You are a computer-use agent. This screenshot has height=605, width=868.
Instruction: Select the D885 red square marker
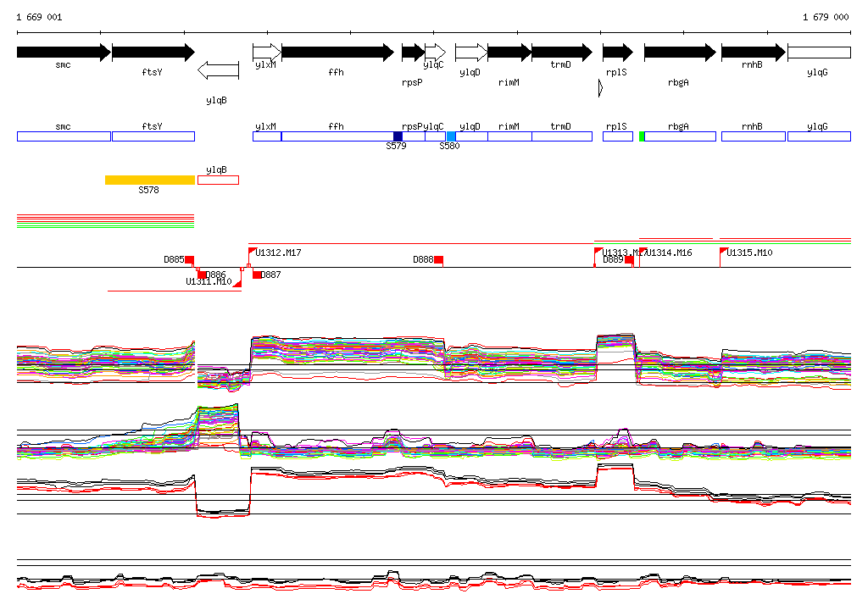[x=190, y=259]
